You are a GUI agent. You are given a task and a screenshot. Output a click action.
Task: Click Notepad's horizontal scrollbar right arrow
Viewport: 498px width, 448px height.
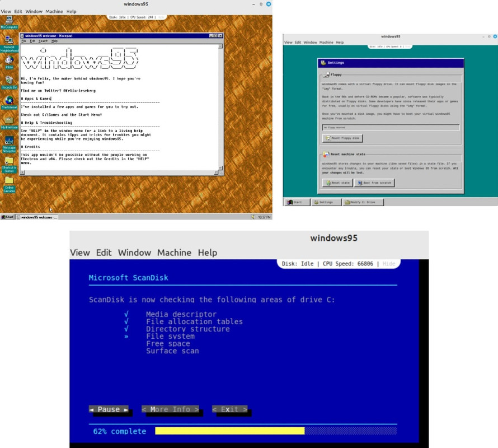pos(216,172)
